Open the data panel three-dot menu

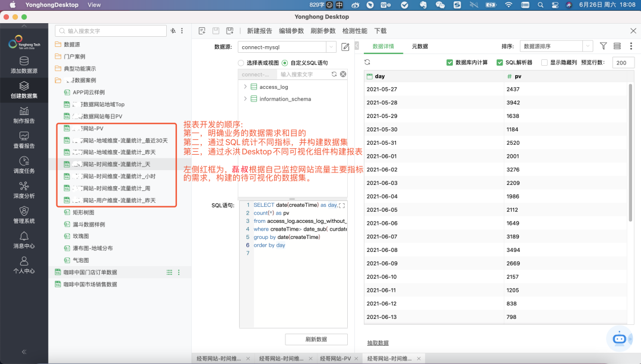[x=631, y=46]
